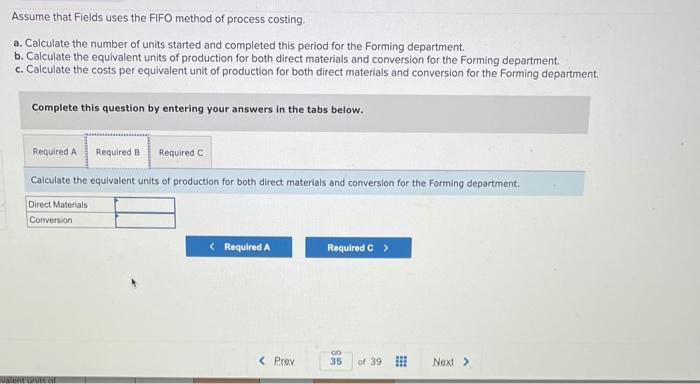Open the question grid navigator icon
The height and width of the screenshot is (384, 700).
click(401, 361)
